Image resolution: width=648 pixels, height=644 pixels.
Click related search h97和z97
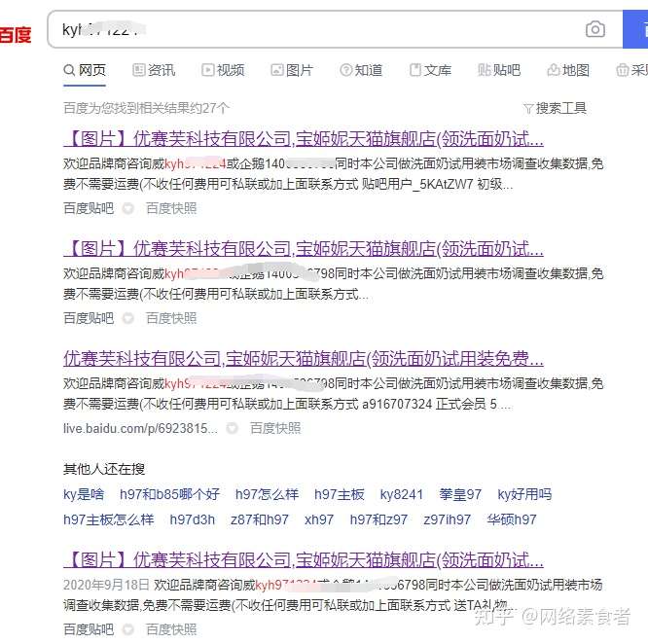coord(378,519)
